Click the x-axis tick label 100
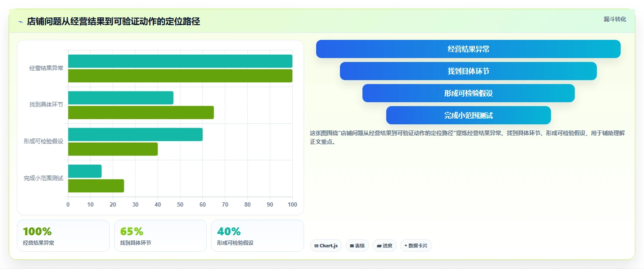The height and width of the screenshot is (269, 644). click(x=292, y=204)
